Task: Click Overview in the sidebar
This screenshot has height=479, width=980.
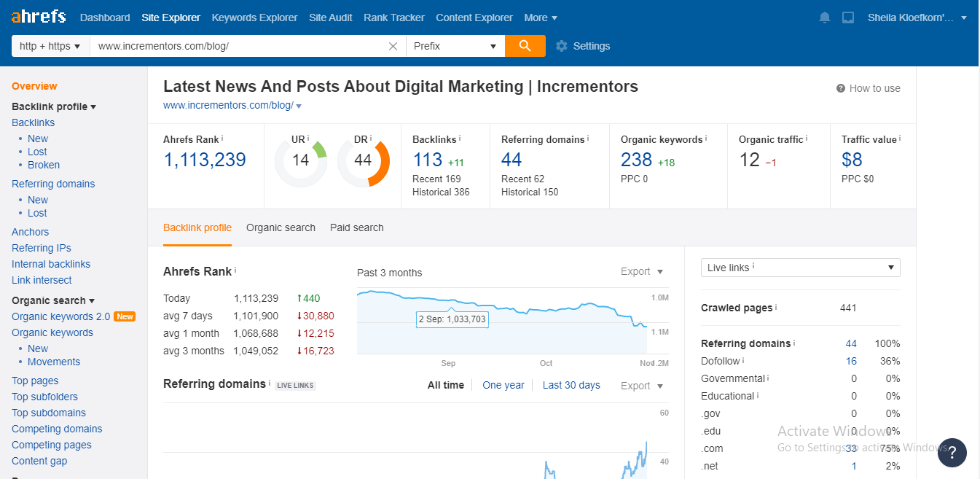Action: pos(34,86)
